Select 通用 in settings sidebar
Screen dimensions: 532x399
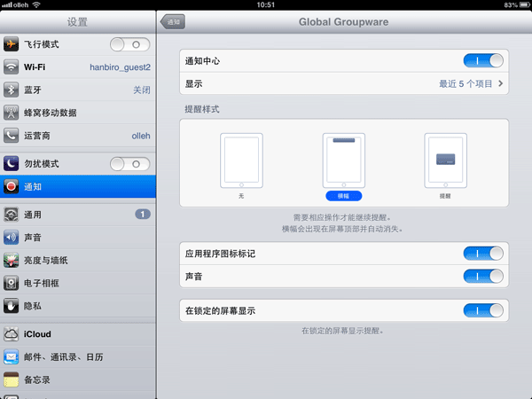pos(78,215)
